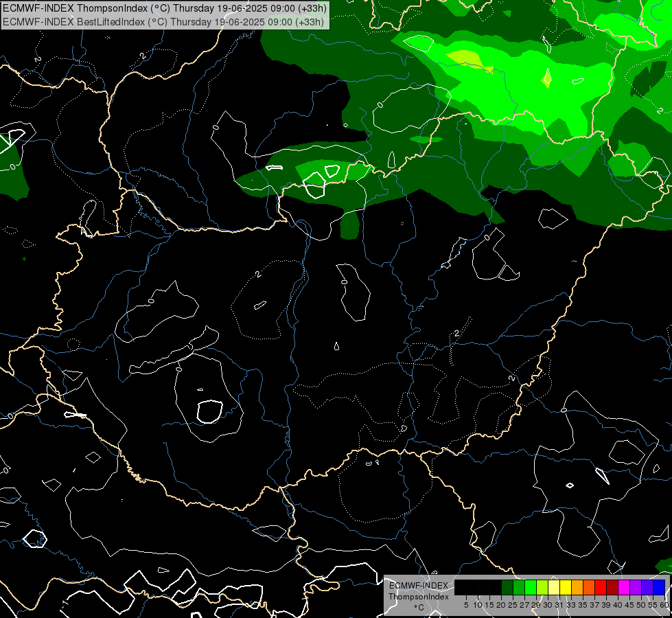Click the legend scale value 39
672x618 pixels.
pos(606,605)
